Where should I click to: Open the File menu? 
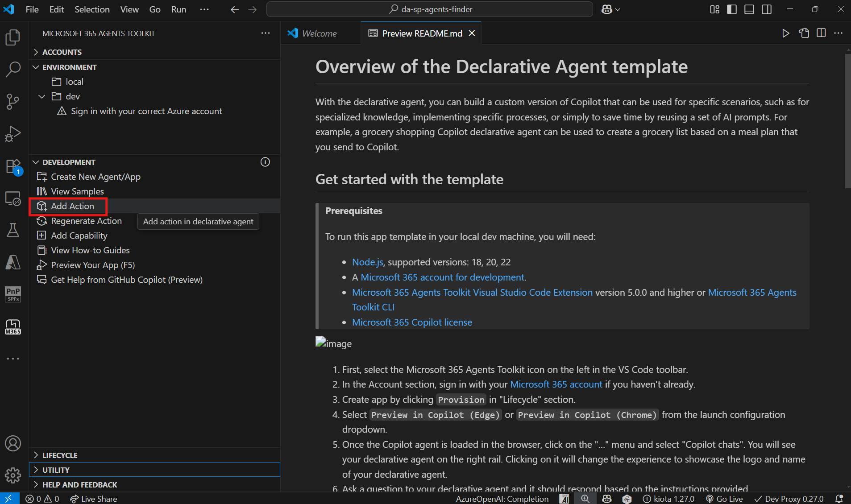tap(32, 9)
